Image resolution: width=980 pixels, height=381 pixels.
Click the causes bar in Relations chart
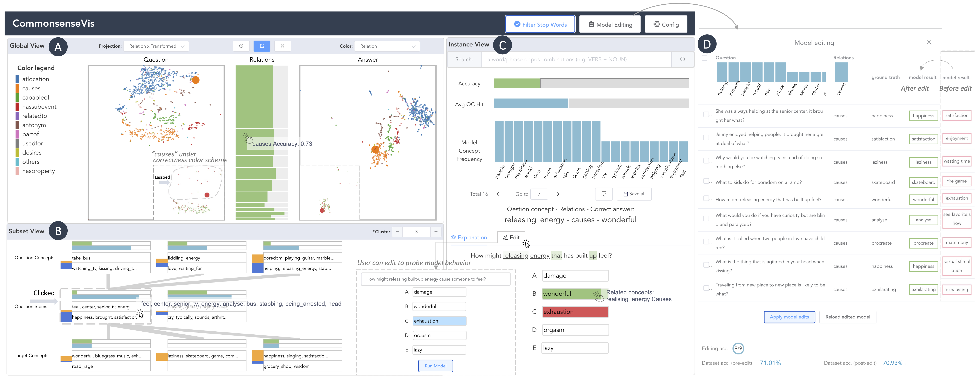pos(254,142)
